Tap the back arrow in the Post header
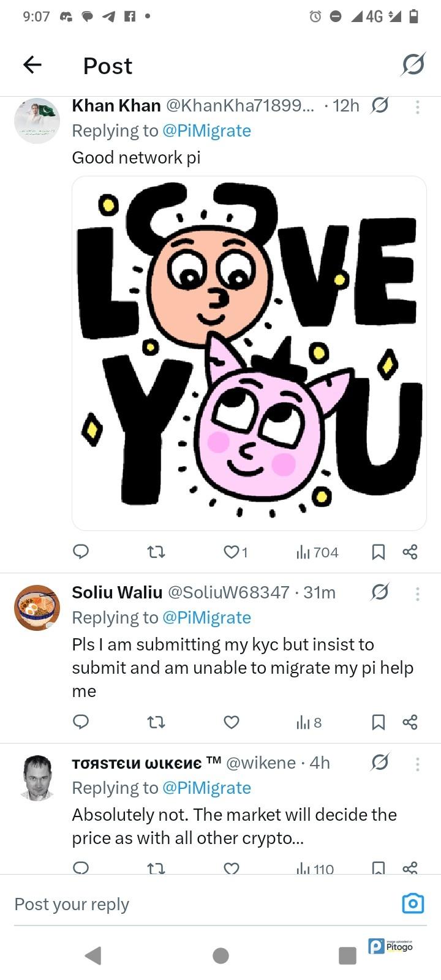 click(32, 64)
